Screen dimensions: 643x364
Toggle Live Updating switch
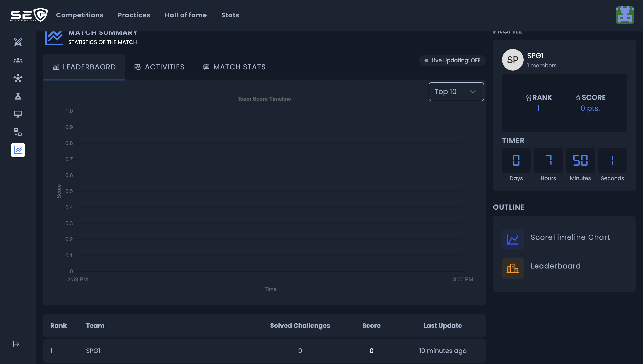click(x=452, y=60)
